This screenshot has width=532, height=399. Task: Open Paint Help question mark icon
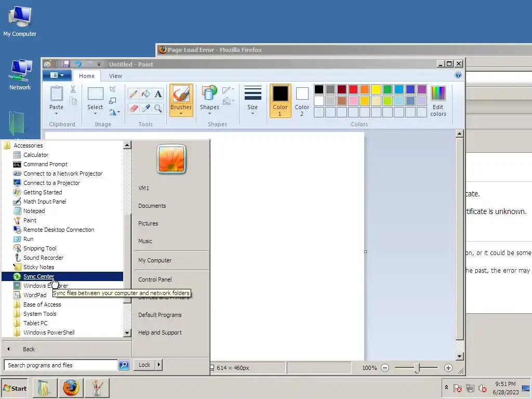click(458, 75)
